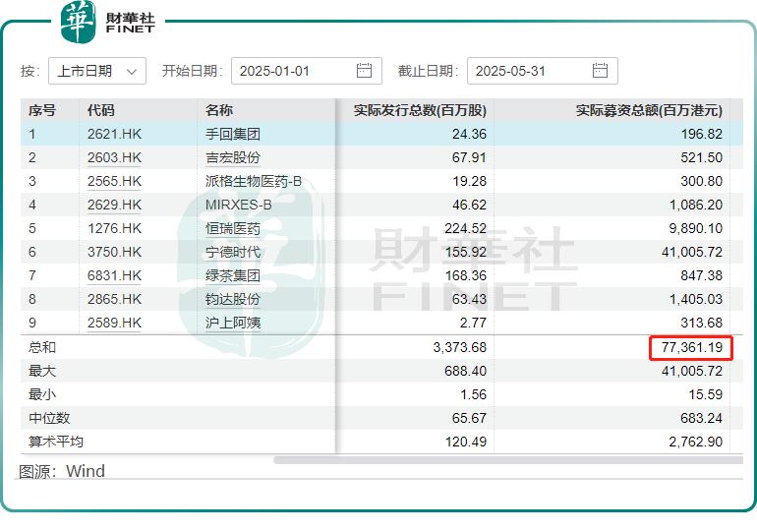This screenshot has height=532, width=757.
Task: Open stock code 2629.HK link
Action: [114, 206]
